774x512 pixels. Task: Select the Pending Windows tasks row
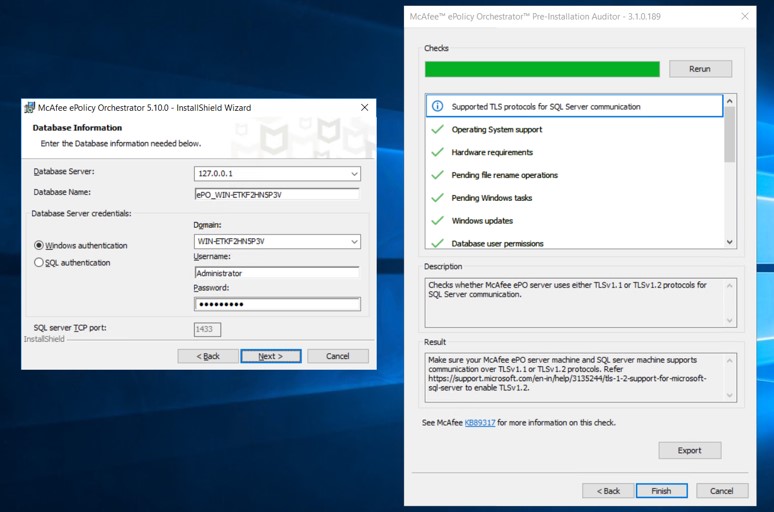tap(574, 197)
